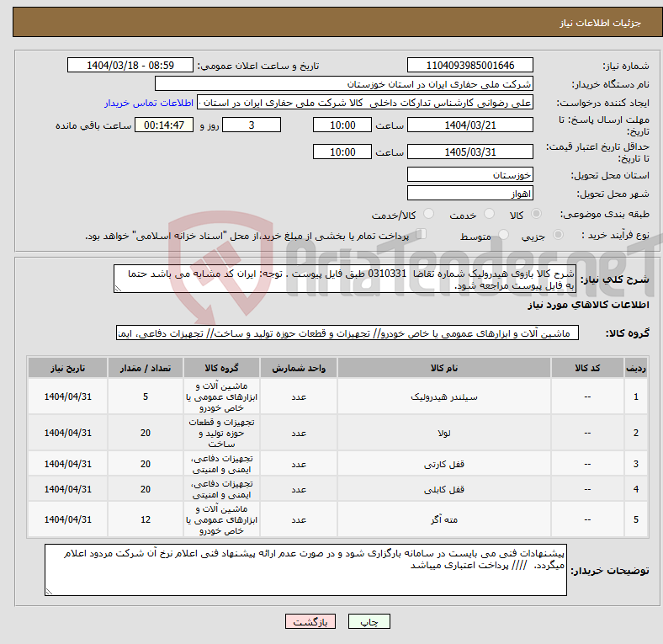
Task: Click the کد کالا column header
Action: (587, 368)
